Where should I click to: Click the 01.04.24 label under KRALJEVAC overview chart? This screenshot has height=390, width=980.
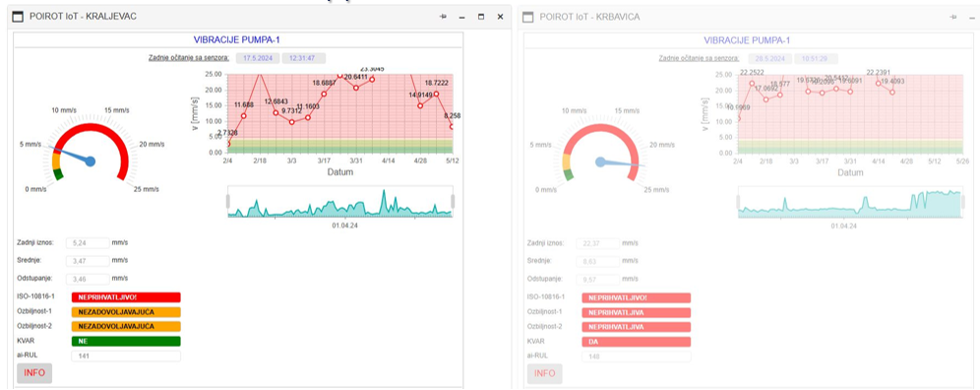pyautogui.click(x=345, y=225)
